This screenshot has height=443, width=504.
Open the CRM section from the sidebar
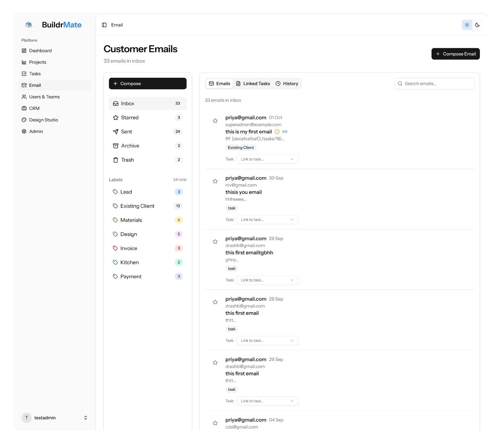(x=34, y=108)
